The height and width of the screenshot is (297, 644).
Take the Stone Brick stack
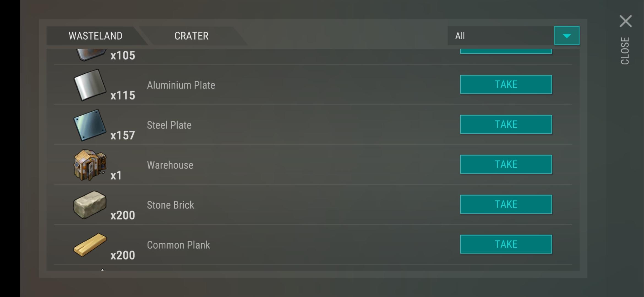506,204
